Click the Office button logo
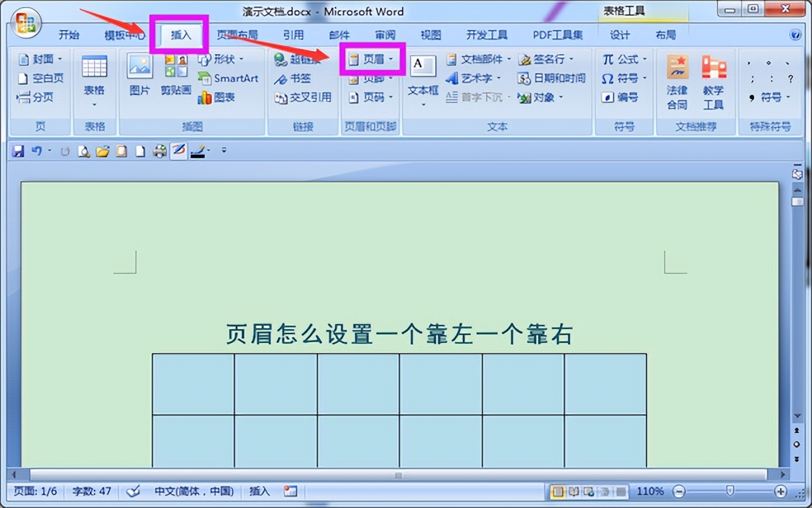Image resolution: width=812 pixels, height=508 pixels. (27, 23)
